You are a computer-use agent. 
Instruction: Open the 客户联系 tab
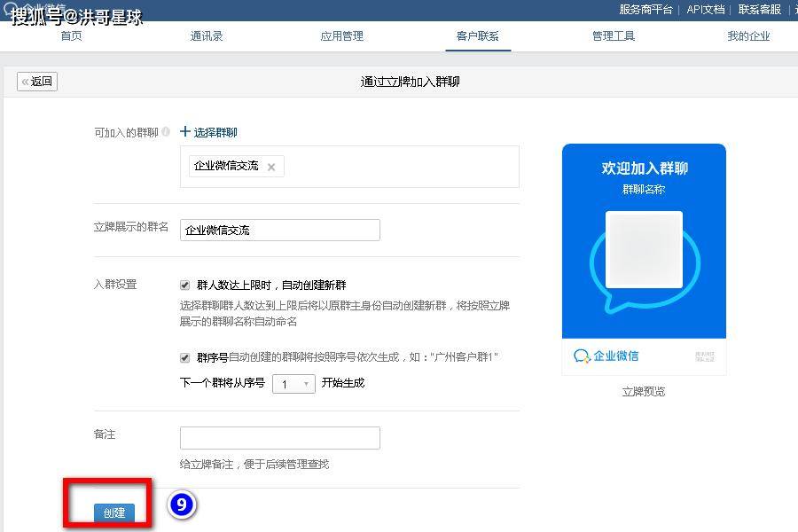(477, 36)
